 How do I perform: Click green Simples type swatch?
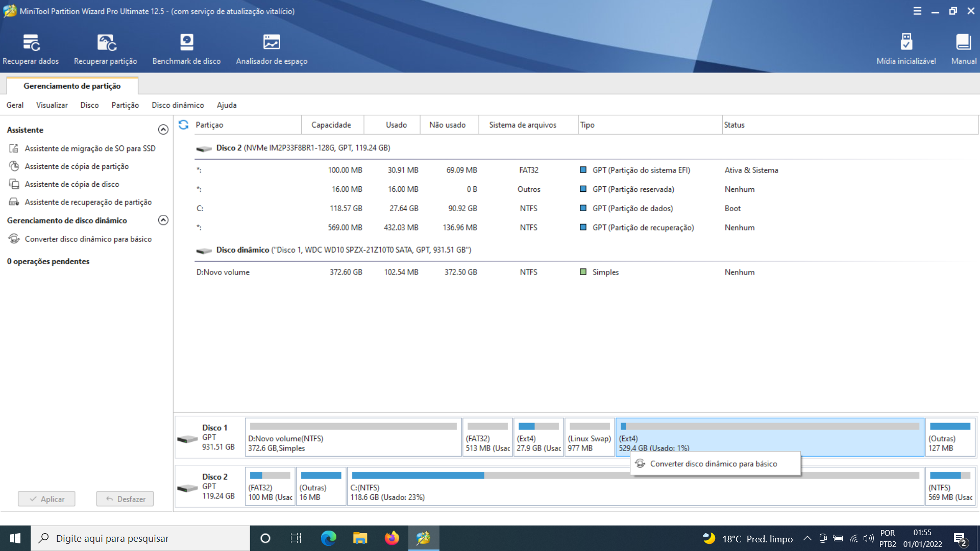tap(583, 272)
